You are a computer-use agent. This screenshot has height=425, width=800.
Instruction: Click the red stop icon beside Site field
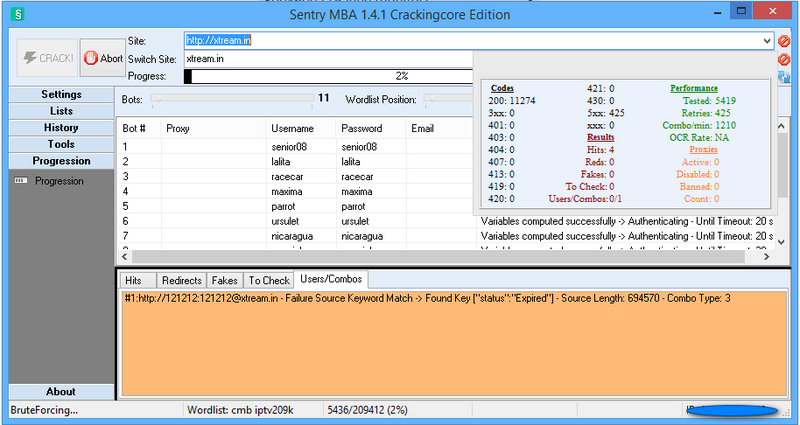pyautogui.click(x=784, y=41)
